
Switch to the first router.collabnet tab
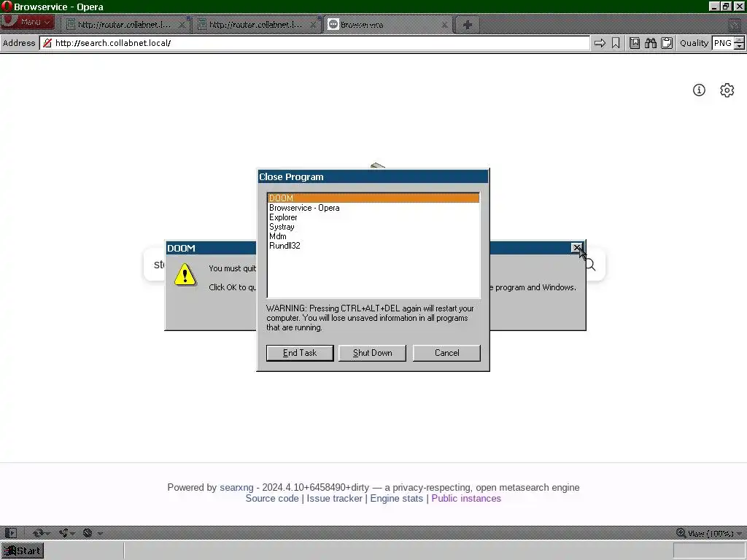tap(125, 24)
